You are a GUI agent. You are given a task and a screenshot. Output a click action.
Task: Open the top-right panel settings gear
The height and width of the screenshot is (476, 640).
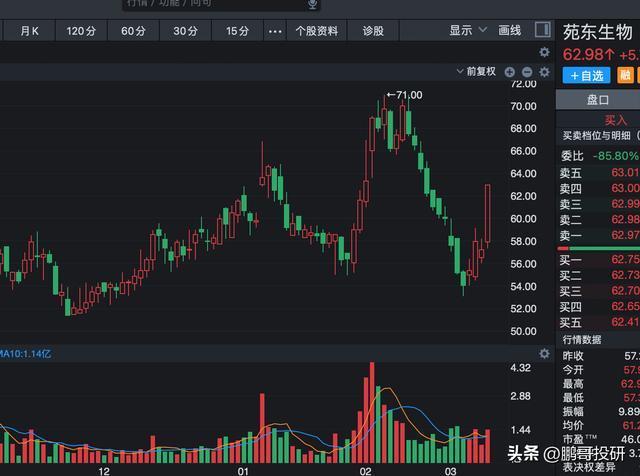(544, 52)
